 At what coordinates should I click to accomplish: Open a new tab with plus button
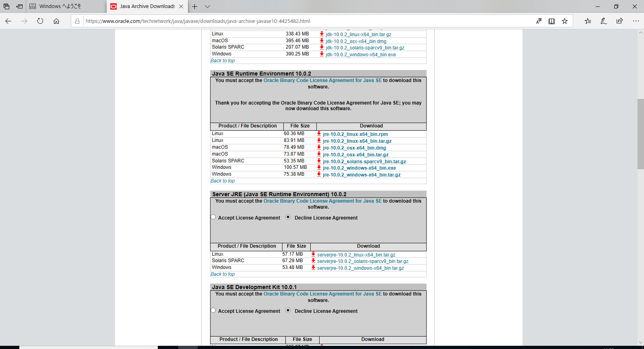[x=194, y=6]
